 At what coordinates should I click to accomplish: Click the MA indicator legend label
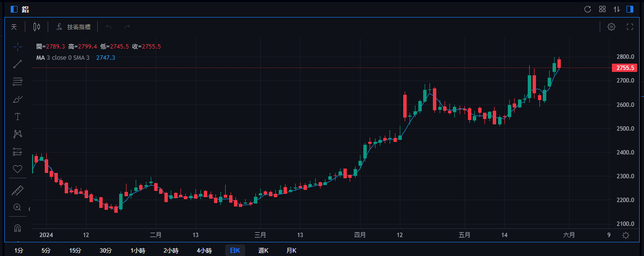[40, 58]
